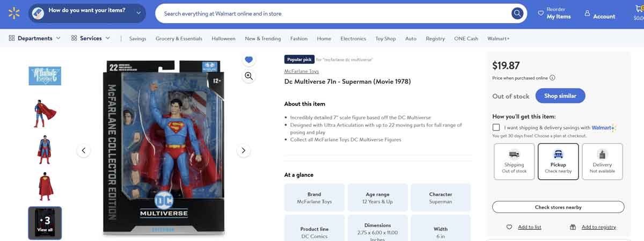
Task: Open Grocery & Essentials in navigation
Action: click(x=179, y=39)
